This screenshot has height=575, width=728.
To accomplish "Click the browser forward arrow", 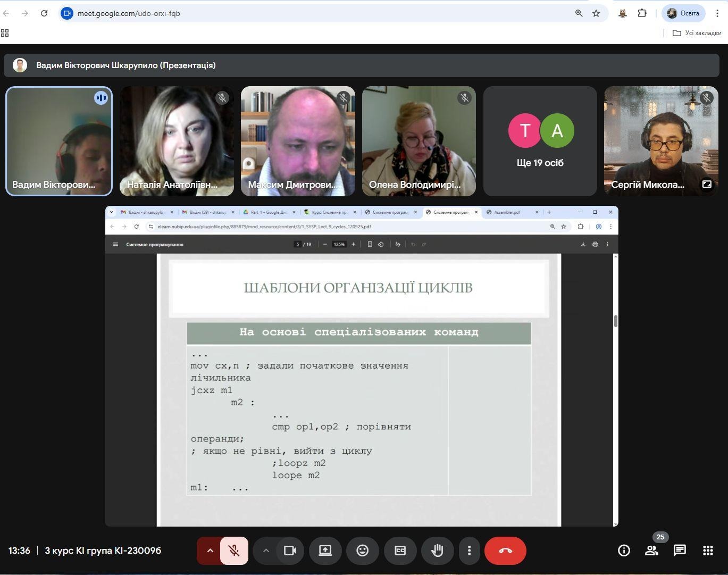I will 25,13.
